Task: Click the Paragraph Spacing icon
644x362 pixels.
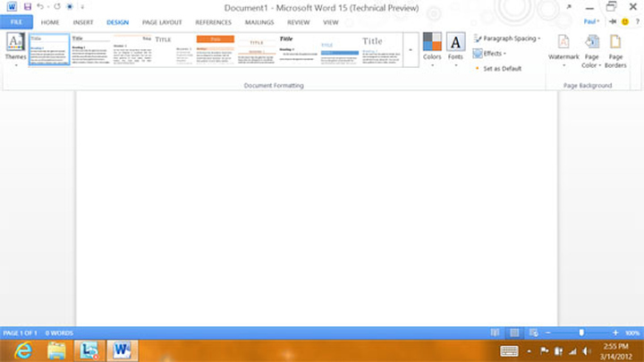Action: coord(478,38)
